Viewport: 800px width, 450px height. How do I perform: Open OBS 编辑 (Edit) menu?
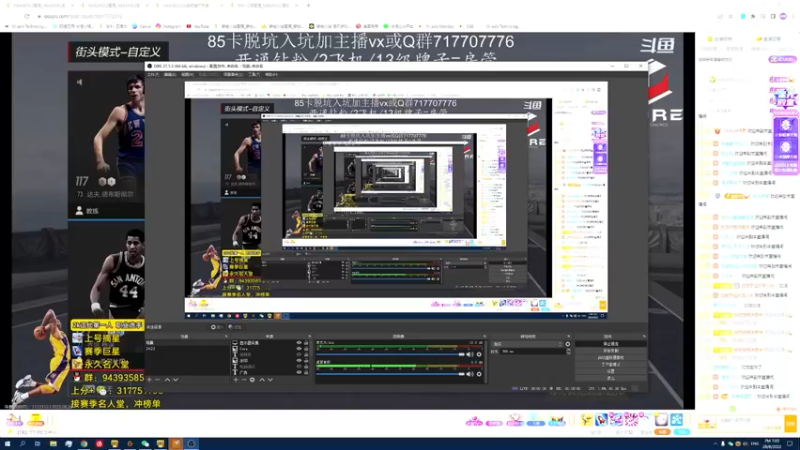tap(170, 74)
